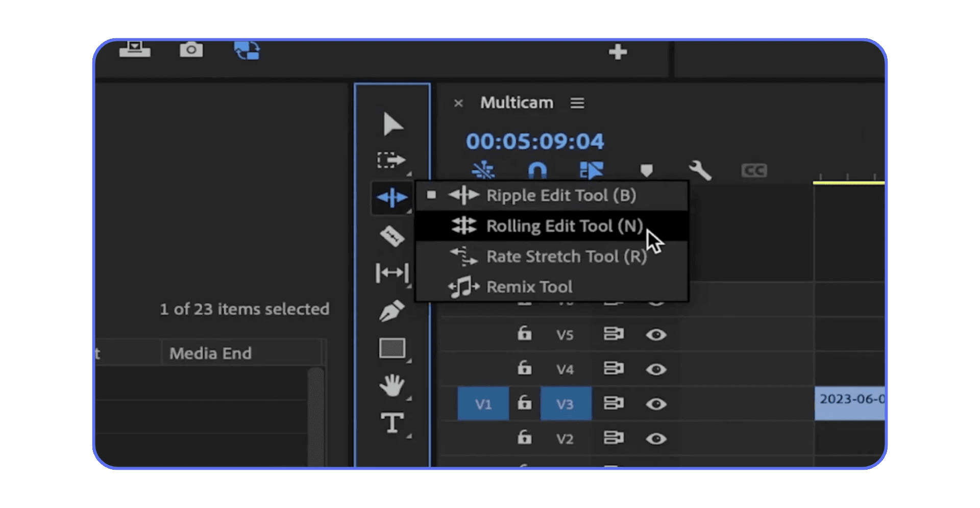The image size is (980, 508).
Task: Select the Hand tool
Action: pyautogui.click(x=392, y=386)
